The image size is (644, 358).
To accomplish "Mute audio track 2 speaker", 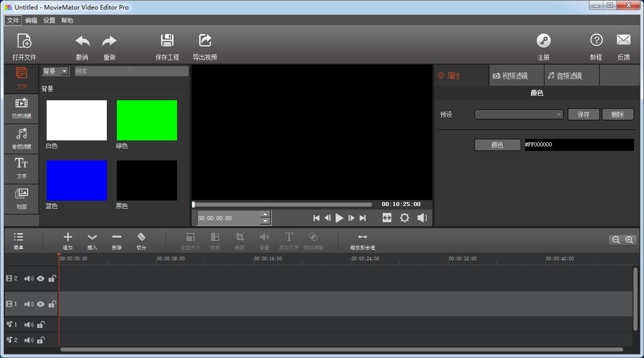I will tap(29, 340).
